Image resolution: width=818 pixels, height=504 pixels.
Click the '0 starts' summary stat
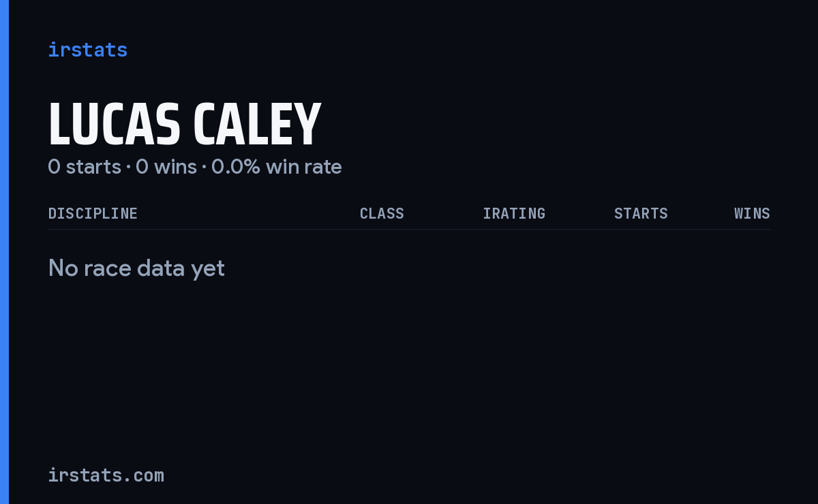pyautogui.click(x=85, y=166)
